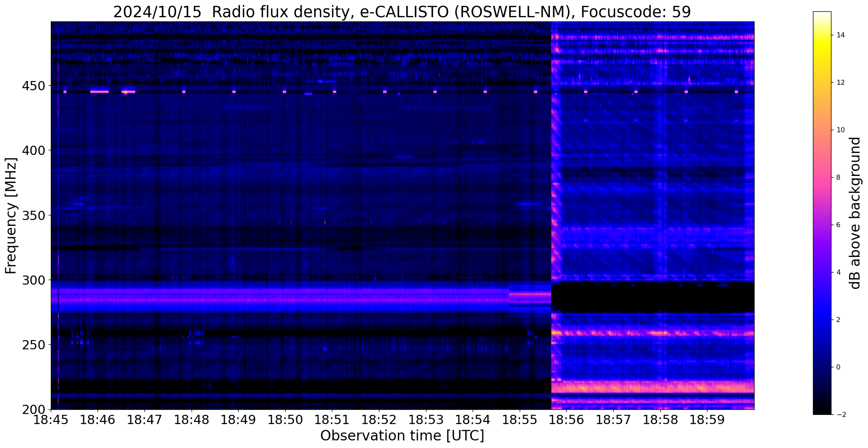The image size is (868, 448).
Task: Click the colorbar tick label 8
Action: click(x=839, y=178)
